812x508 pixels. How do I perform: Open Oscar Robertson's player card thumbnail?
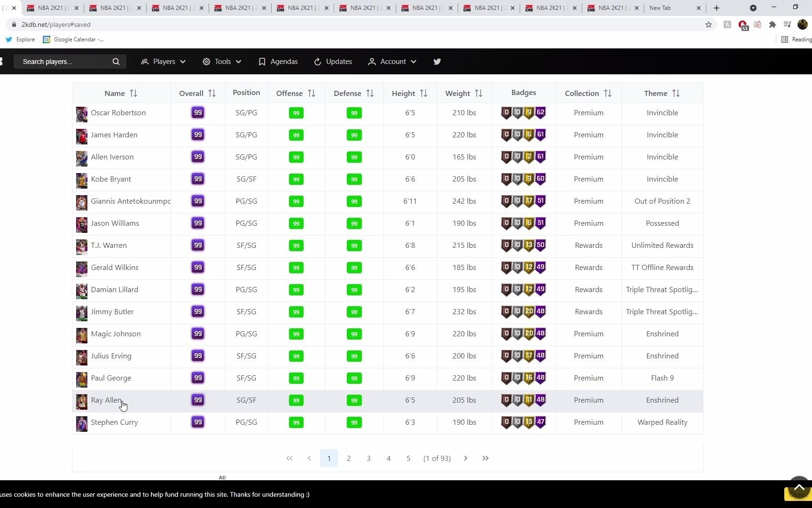pos(82,114)
